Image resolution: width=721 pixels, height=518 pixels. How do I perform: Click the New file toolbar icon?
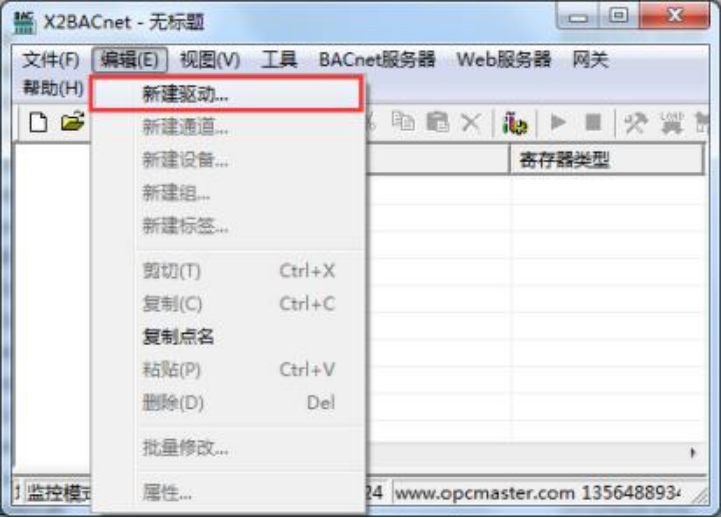[x=38, y=122]
